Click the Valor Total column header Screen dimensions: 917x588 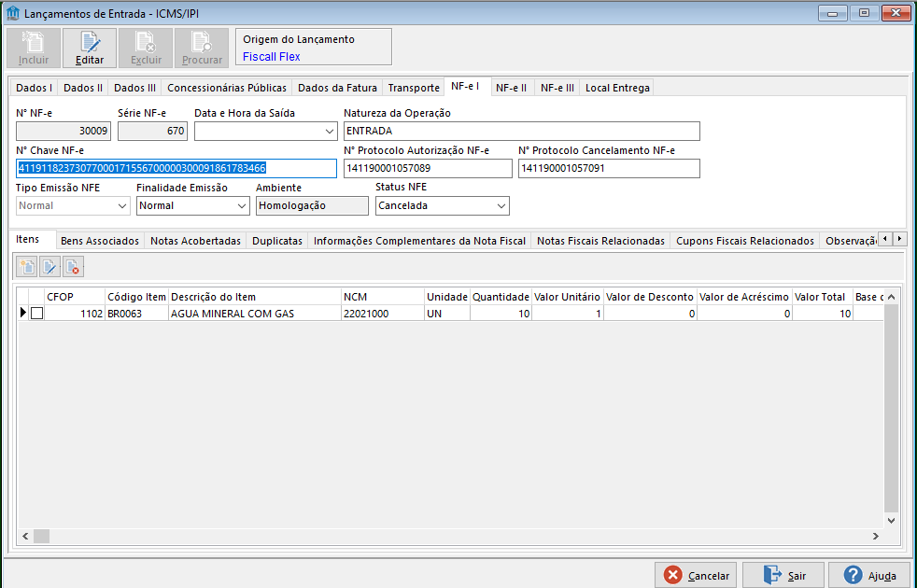[x=822, y=297]
